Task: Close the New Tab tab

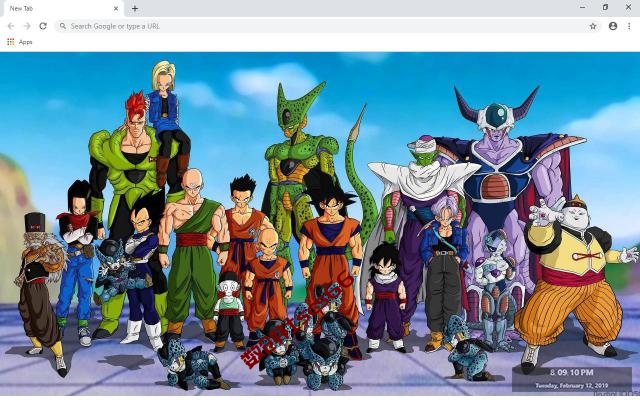Action: click(116, 8)
